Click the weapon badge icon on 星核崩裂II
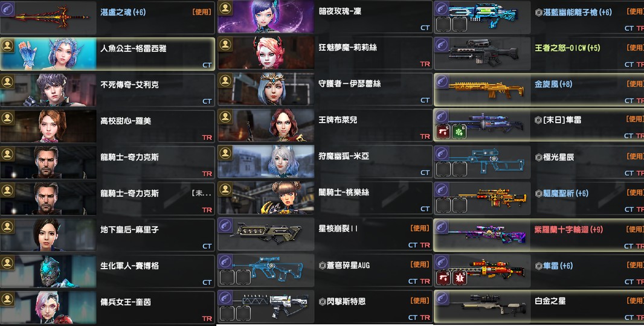 pos(225,226)
